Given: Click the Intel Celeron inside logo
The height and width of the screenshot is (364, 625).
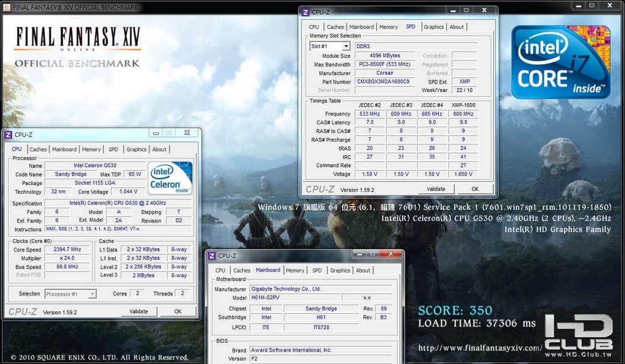Looking at the screenshot, I should (x=170, y=177).
